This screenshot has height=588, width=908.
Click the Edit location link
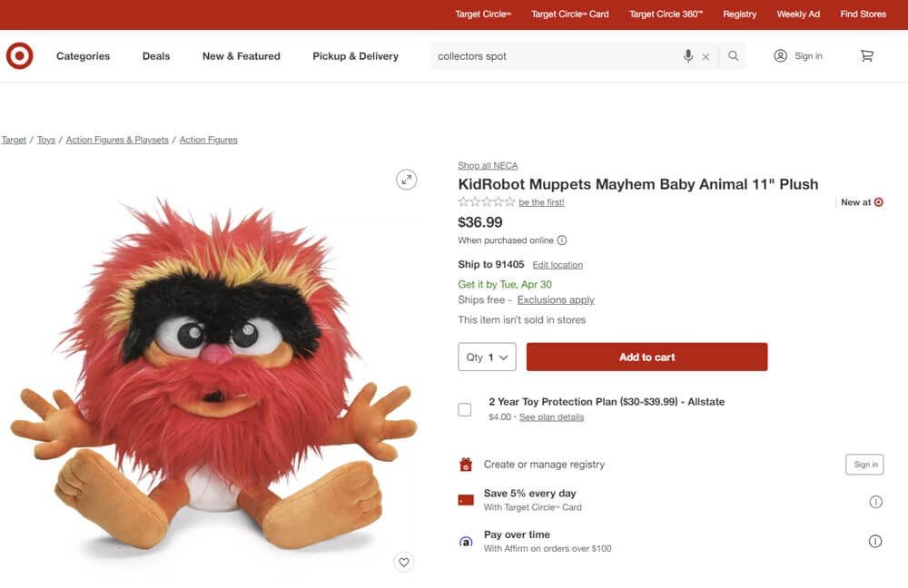[558, 264]
